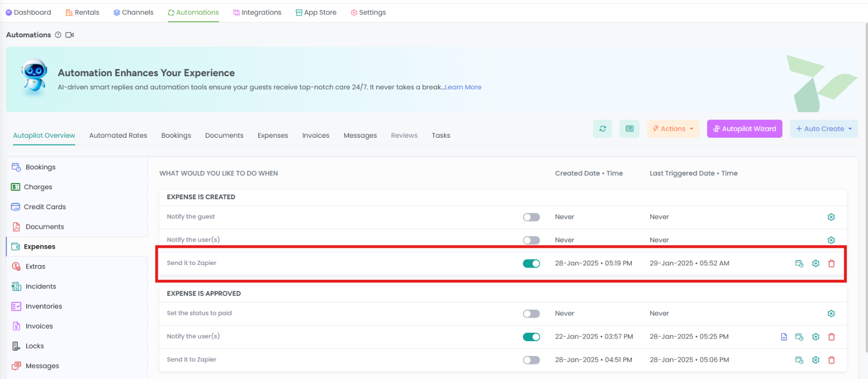Click the help question-mark icon beside Automations
Screen dimensions: 868x379
[x=58, y=35]
